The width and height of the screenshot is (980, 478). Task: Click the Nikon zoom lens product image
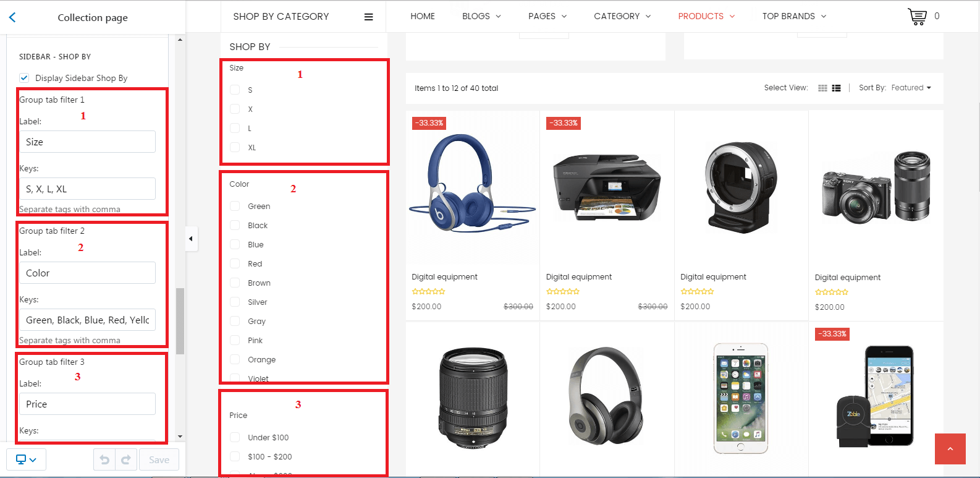click(x=473, y=397)
